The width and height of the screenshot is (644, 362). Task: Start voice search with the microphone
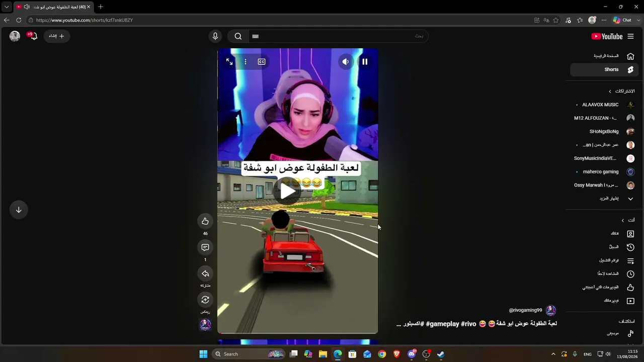pyautogui.click(x=215, y=36)
